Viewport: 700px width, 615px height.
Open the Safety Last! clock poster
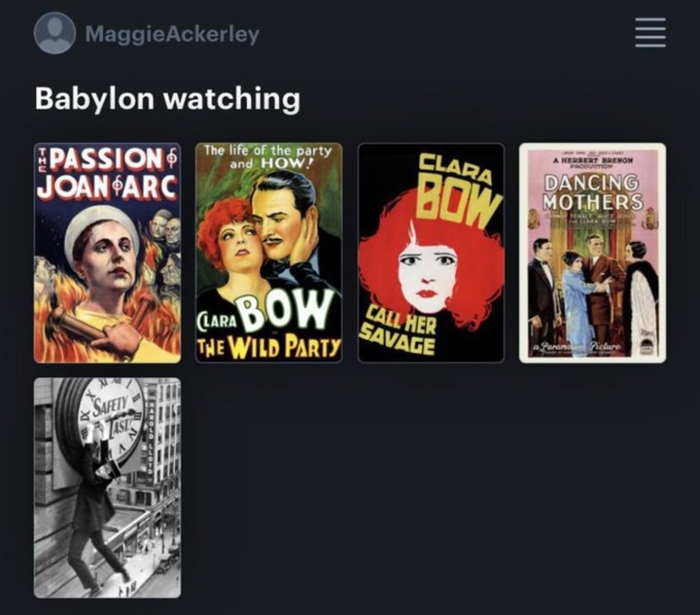tap(108, 488)
